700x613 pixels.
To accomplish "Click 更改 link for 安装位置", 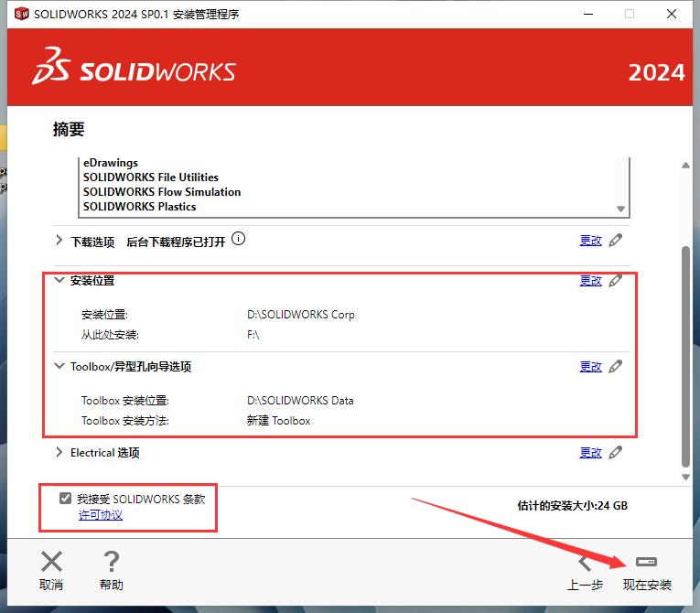I will click(590, 281).
